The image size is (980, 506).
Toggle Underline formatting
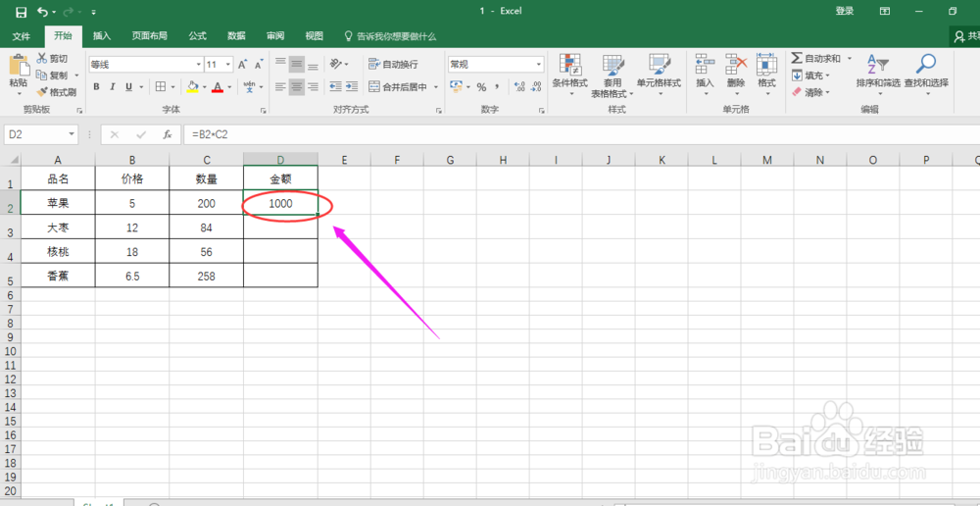(128, 87)
